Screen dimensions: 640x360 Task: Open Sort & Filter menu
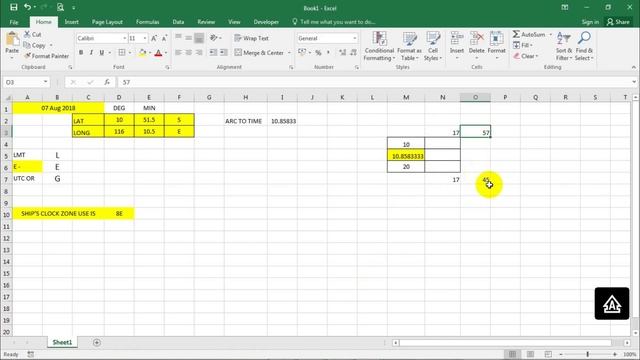point(564,46)
